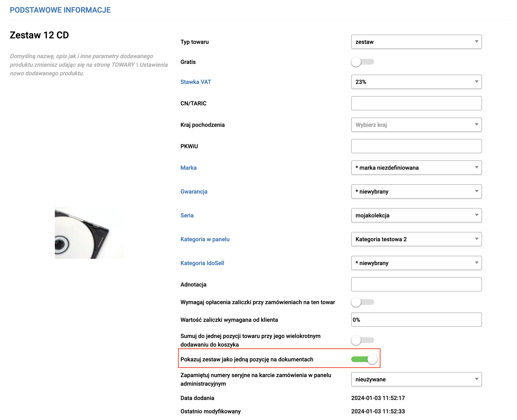Click the Kategoria IdoSell link
Image resolution: width=517 pixels, height=420 pixels.
(x=202, y=263)
